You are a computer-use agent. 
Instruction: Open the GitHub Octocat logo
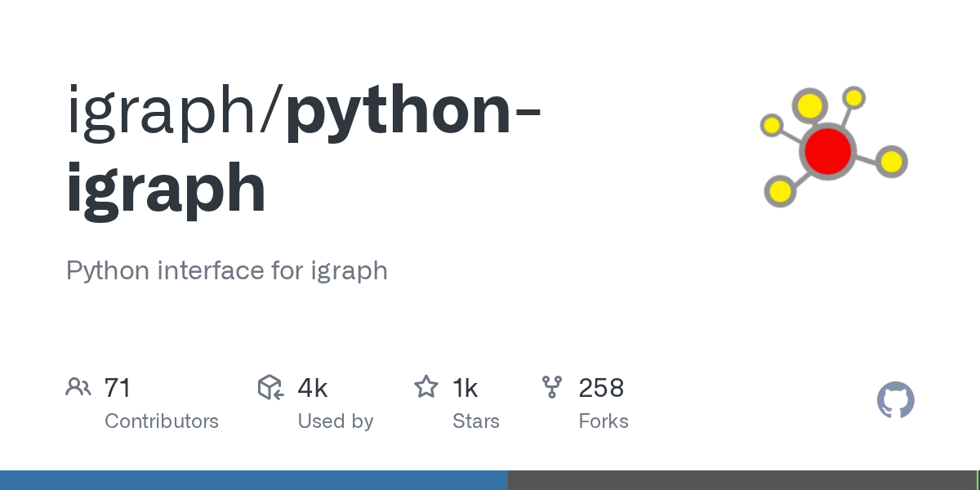[x=895, y=401]
